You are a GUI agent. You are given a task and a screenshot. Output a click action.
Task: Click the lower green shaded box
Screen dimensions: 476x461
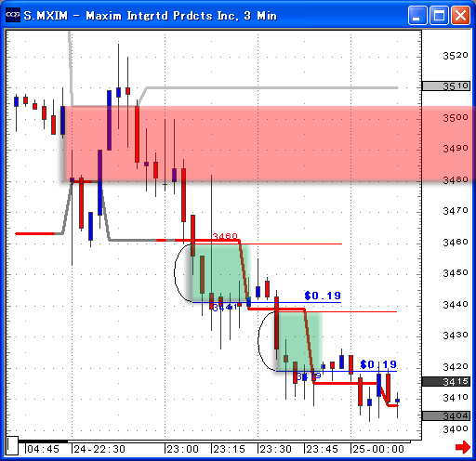tap(299, 342)
